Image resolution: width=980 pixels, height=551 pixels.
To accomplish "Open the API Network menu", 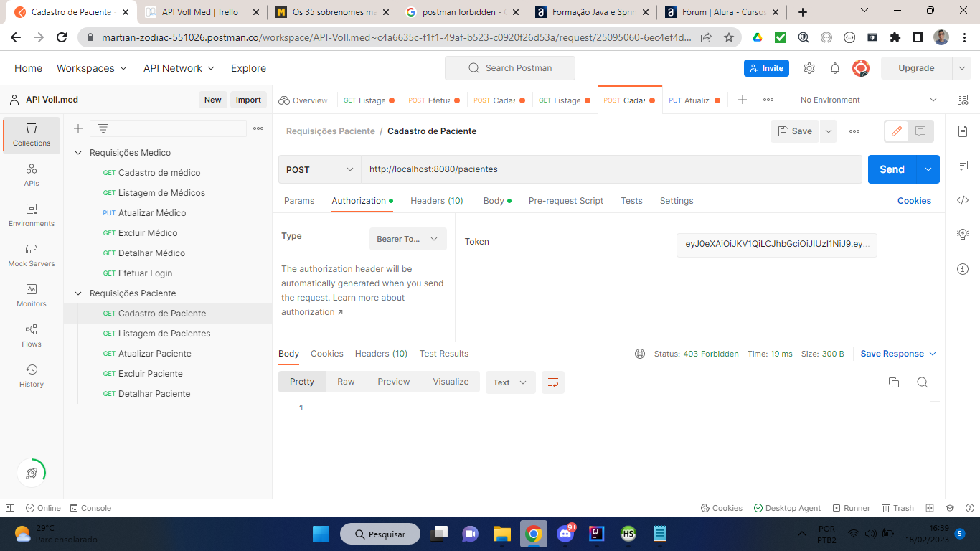I will click(179, 68).
